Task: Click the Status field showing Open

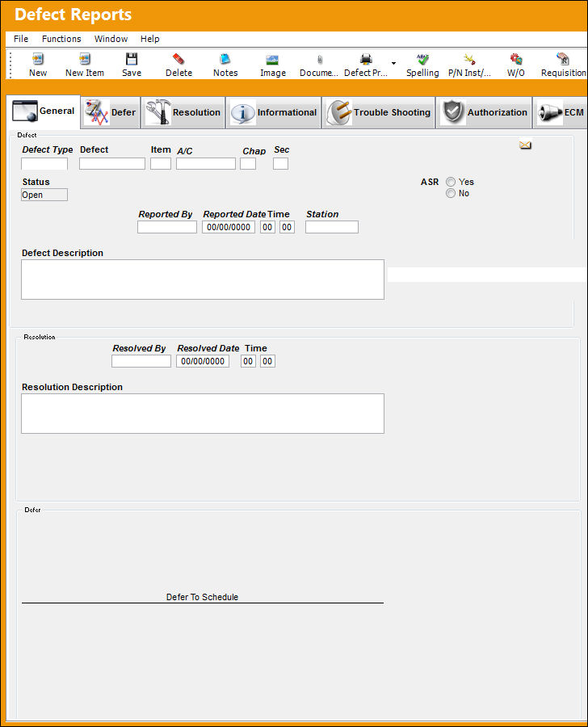Action: 44,195
